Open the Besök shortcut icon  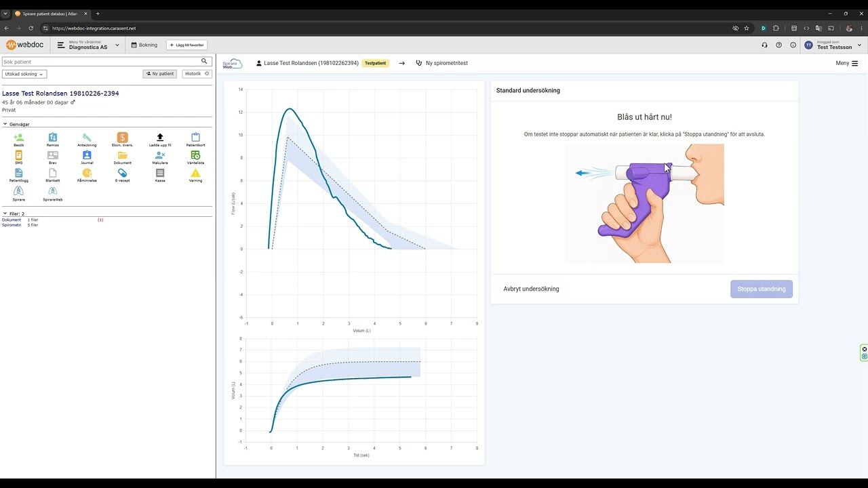pyautogui.click(x=18, y=138)
